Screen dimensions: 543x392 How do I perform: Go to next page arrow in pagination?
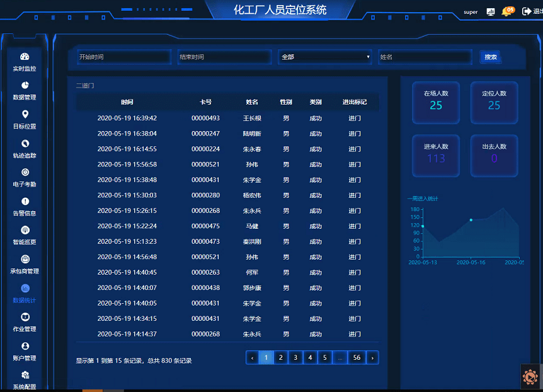pos(372,358)
